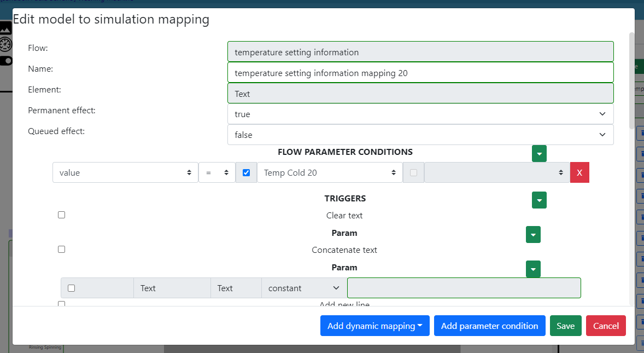Check the Concatenate text trigger checkbox
644x353 pixels.
(62, 250)
